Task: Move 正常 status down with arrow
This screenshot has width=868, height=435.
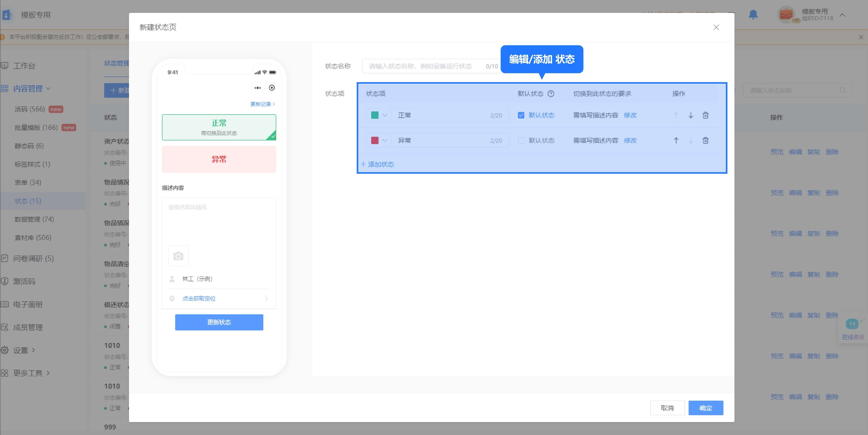Action: point(690,115)
